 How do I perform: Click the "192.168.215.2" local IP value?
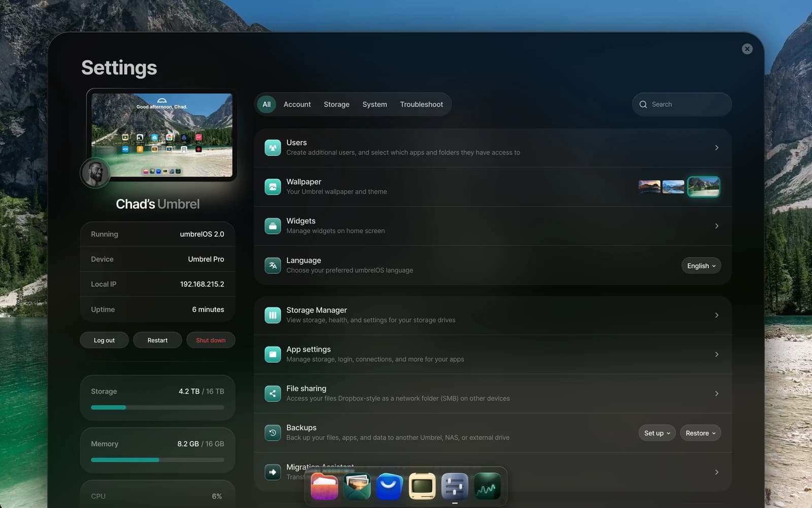tap(202, 284)
